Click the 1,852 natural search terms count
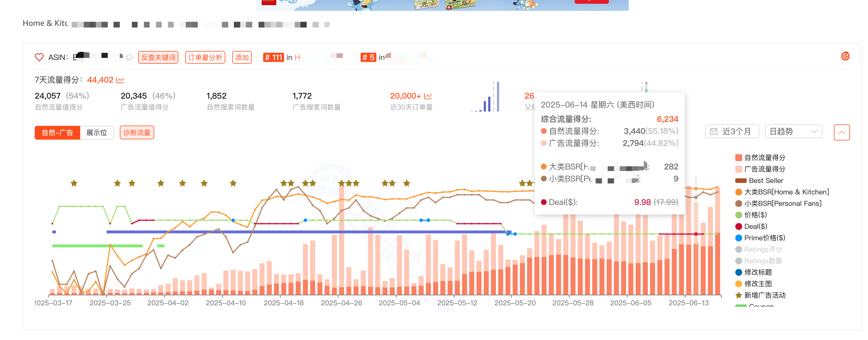This screenshot has width=868, height=340. coord(216,96)
